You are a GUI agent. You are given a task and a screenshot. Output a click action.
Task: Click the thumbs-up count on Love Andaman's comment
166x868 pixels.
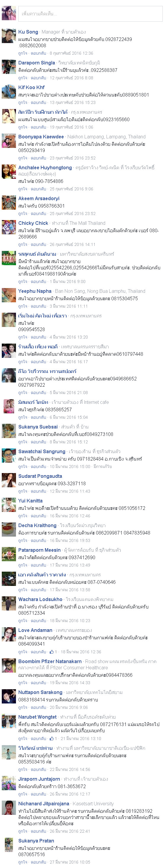point(53,652)
